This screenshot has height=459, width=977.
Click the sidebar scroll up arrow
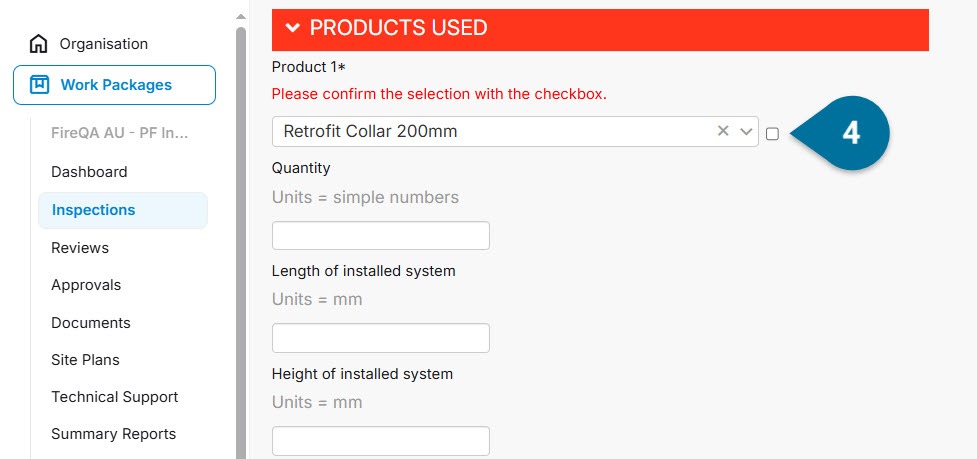(x=241, y=17)
